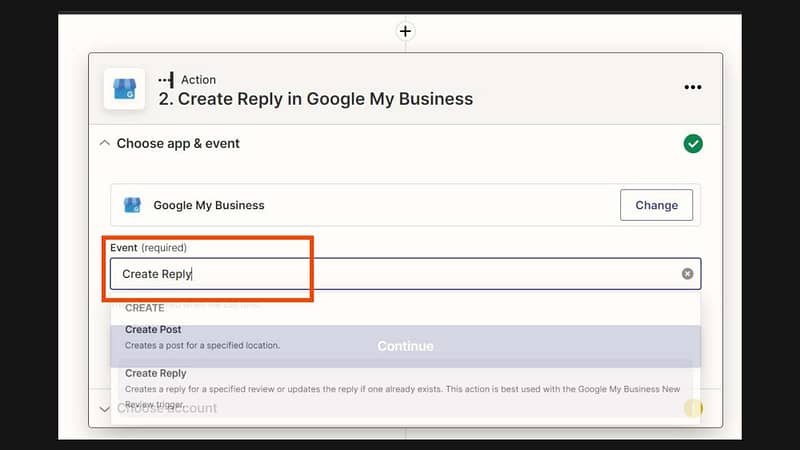Click the Event (required) label
This screenshot has width=800, height=450.
coord(148,247)
